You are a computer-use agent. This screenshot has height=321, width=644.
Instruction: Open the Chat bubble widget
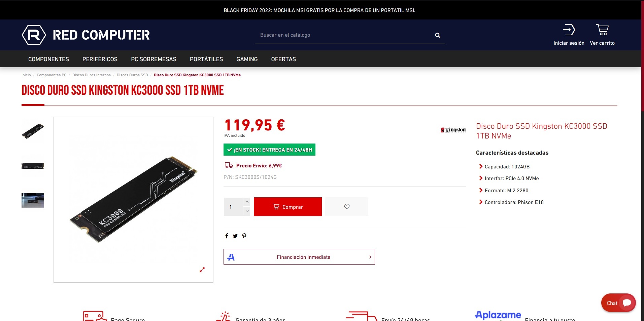pos(618,303)
